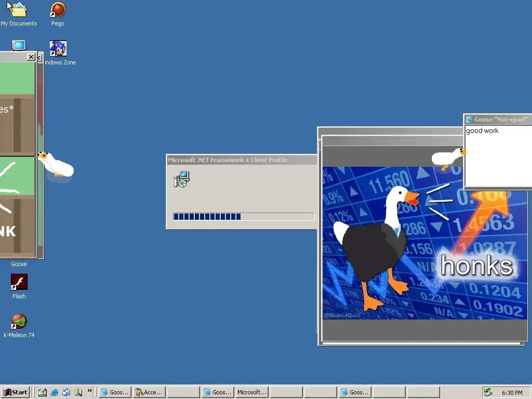Expand the quick launch overflow chevron

click(x=89, y=391)
